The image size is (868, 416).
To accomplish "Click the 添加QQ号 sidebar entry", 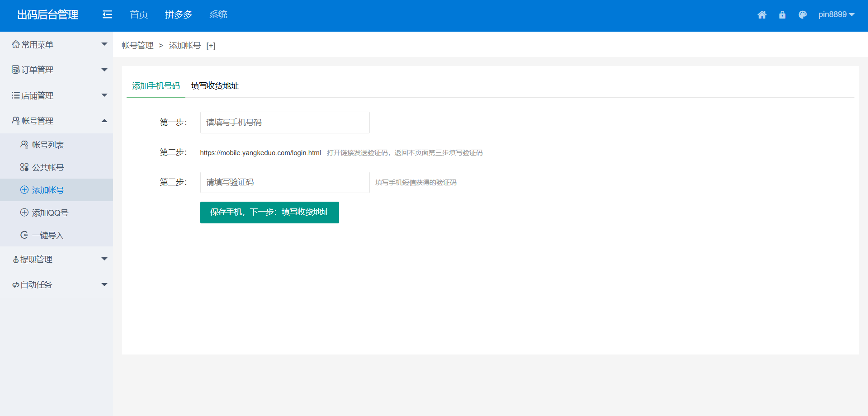I will pyautogui.click(x=50, y=213).
